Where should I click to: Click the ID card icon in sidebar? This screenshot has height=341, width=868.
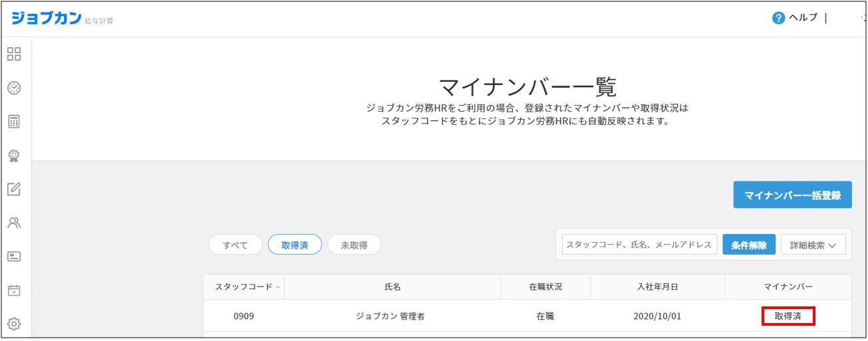[x=14, y=257]
